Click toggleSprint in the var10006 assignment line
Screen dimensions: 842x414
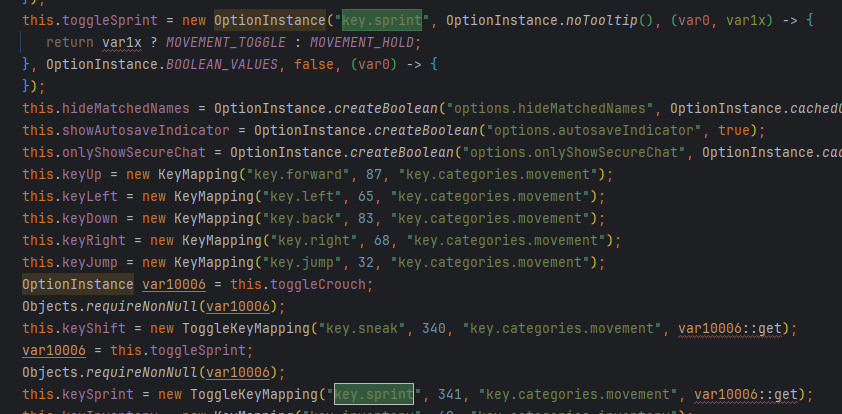pos(198,351)
